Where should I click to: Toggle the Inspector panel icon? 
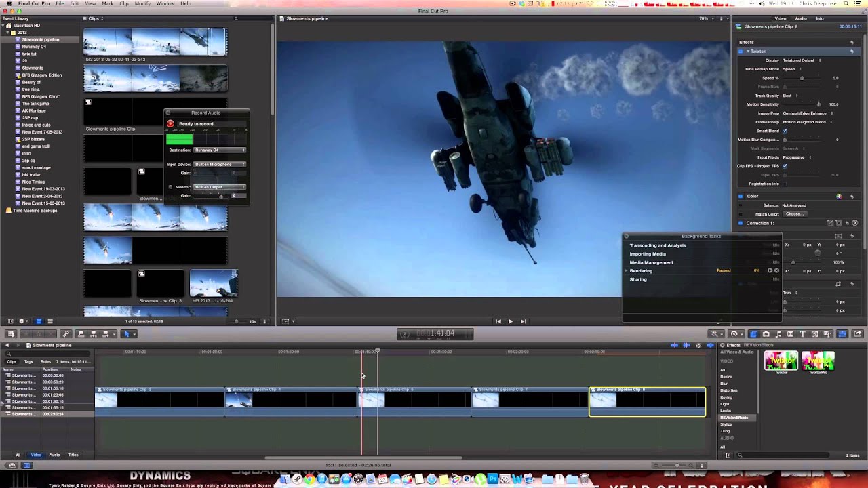click(842, 333)
